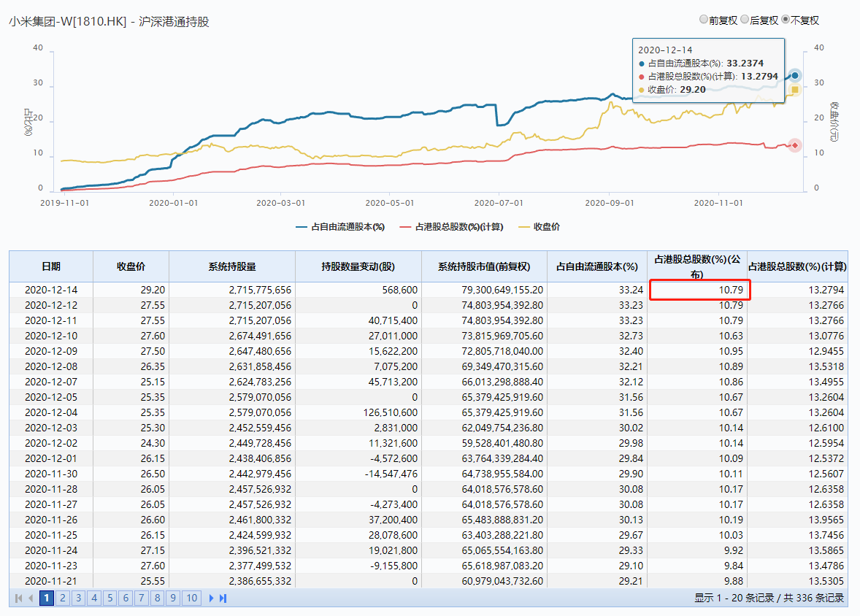The height and width of the screenshot is (616, 860).
Task: Click date cell 2020-11-30
Action: tap(51, 474)
